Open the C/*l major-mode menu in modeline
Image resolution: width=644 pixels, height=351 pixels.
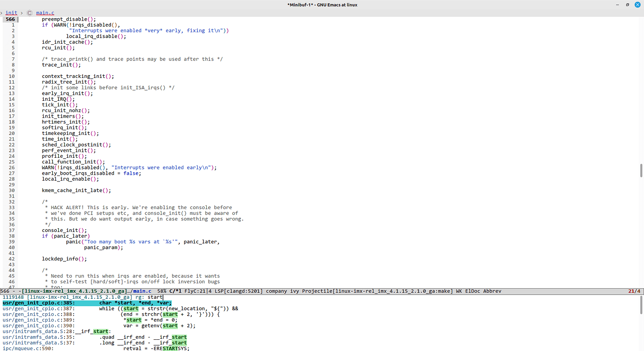click(176, 291)
